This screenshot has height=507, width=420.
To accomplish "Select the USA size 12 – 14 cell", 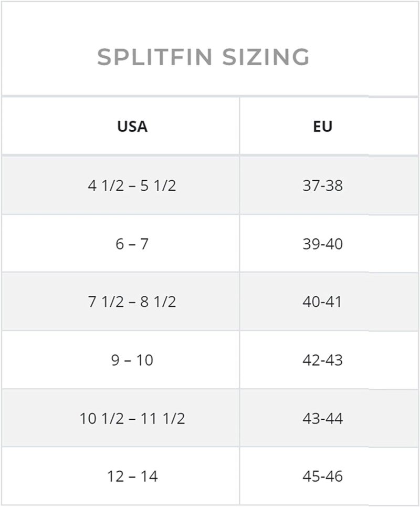I will click(x=132, y=477).
